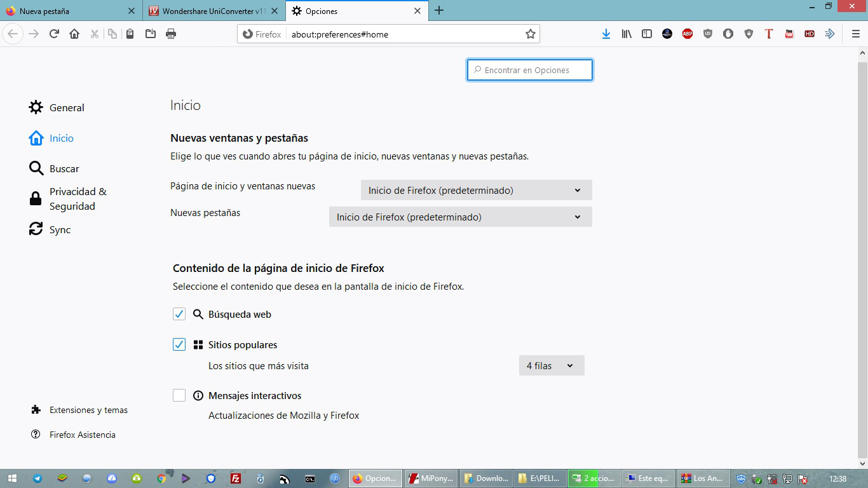Click the blue double-arrow toolbar icon

tap(830, 34)
